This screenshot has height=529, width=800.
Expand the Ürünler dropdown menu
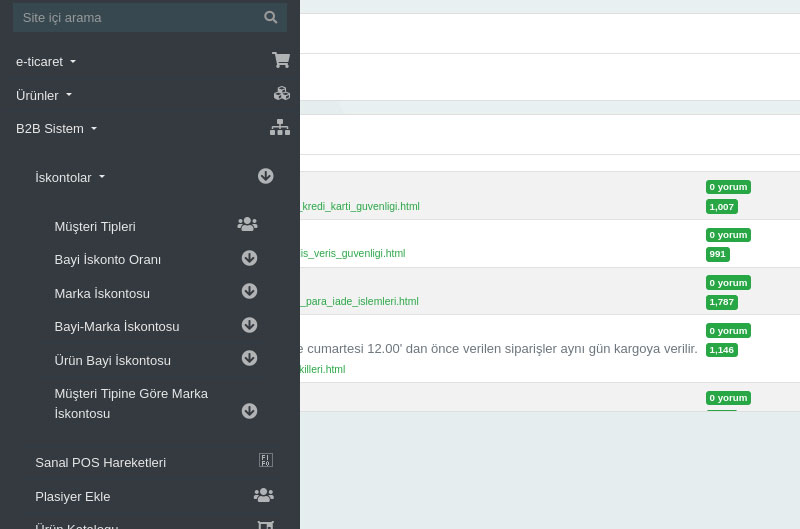[x=44, y=95]
